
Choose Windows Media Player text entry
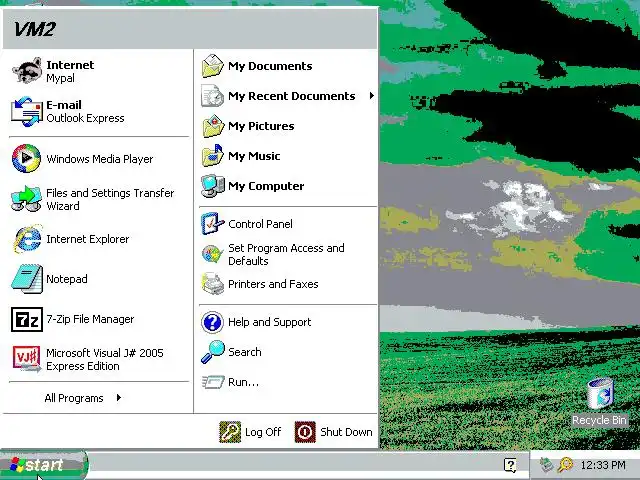point(100,159)
